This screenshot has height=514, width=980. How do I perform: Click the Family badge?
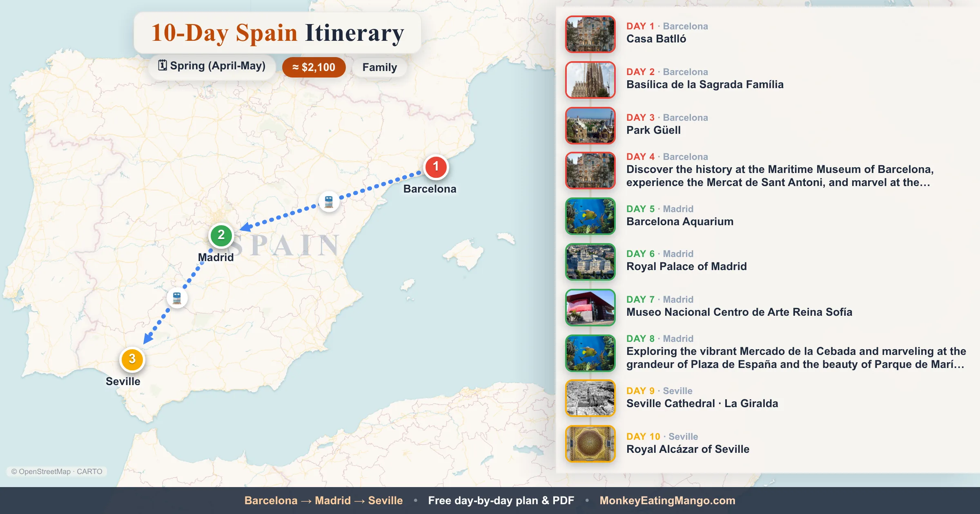[x=379, y=67]
